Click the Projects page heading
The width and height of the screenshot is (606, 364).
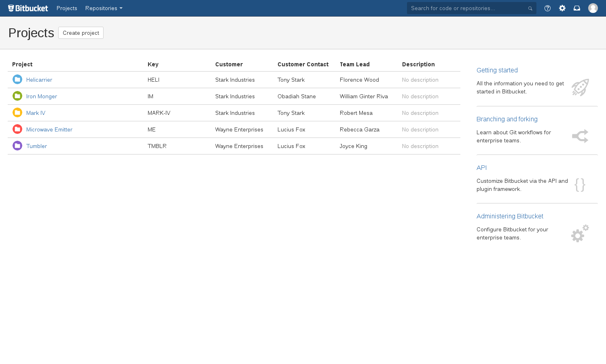31,33
